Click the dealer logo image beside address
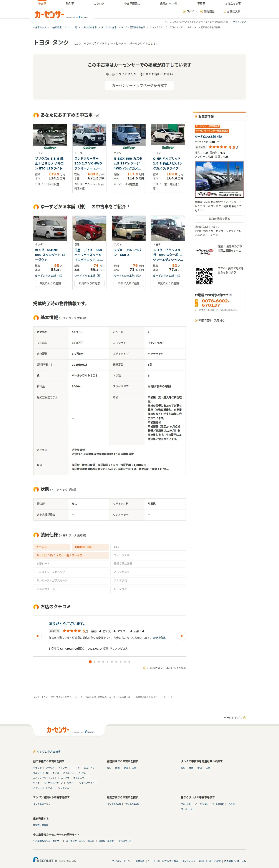This screenshot has height=868, width=279. [x=204, y=251]
